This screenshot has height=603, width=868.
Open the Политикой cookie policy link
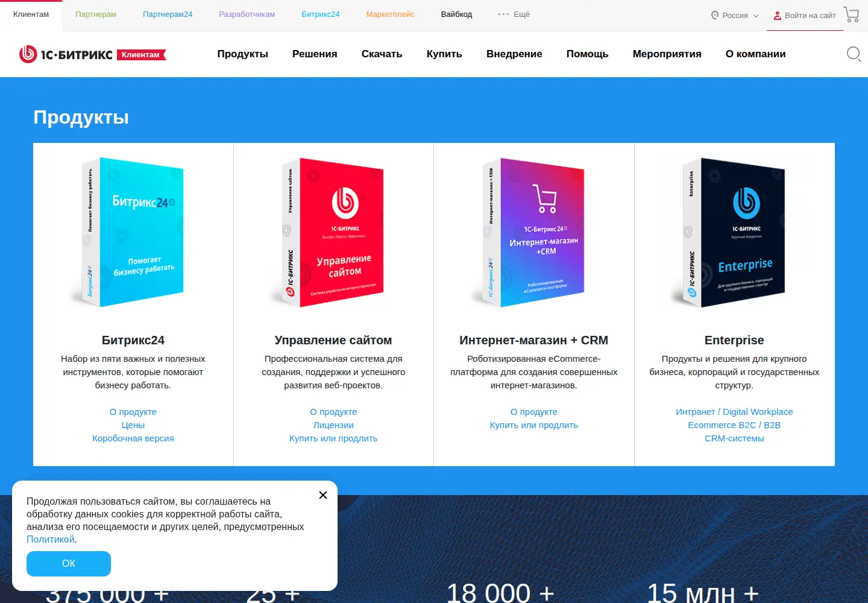coord(51,540)
